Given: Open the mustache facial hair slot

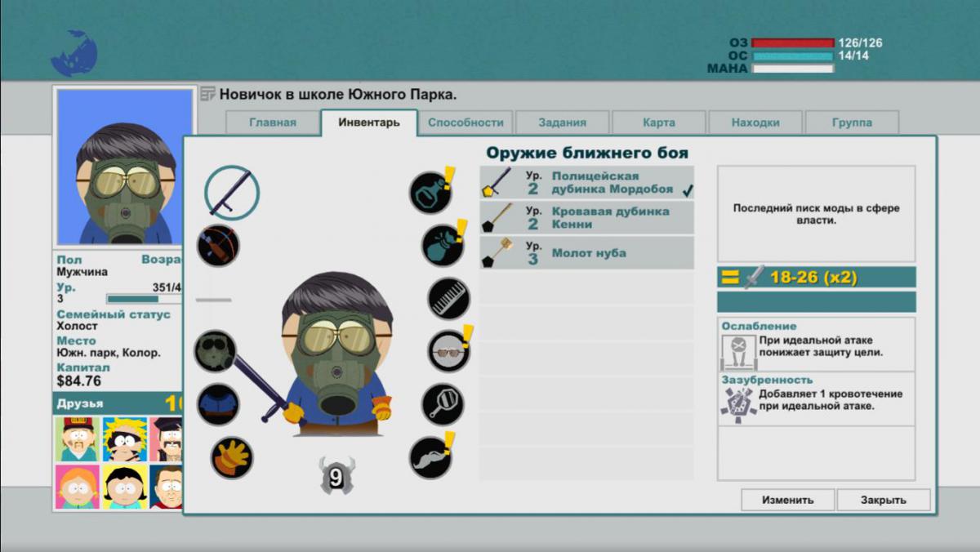Looking at the screenshot, I should tap(430, 457).
